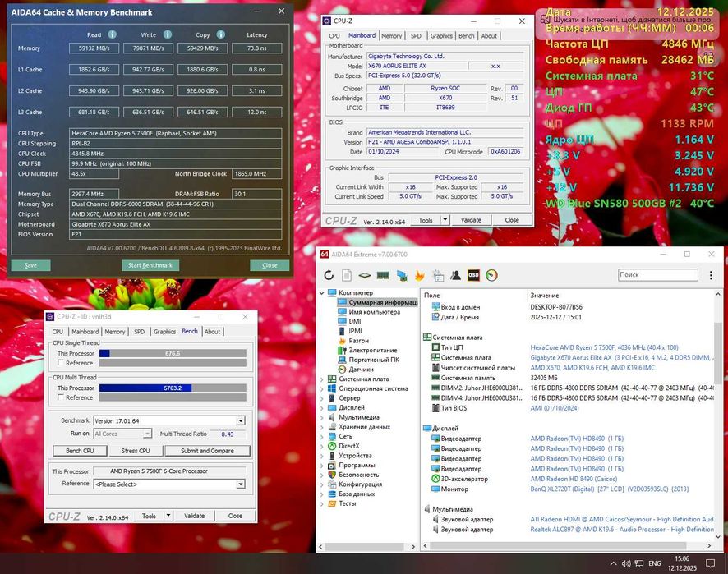Click the Refresh icon in AIDA64 Extreme toolbar

tap(329, 275)
